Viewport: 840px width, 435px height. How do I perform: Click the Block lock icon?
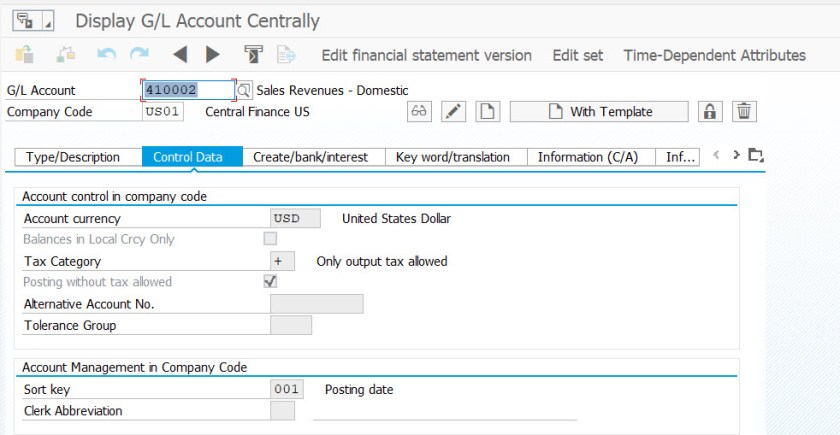[x=710, y=112]
